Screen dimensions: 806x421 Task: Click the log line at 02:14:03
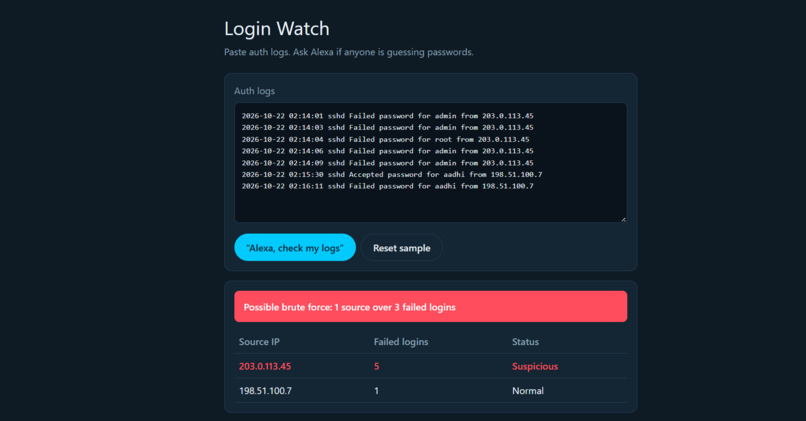pyautogui.click(x=388, y=127)
